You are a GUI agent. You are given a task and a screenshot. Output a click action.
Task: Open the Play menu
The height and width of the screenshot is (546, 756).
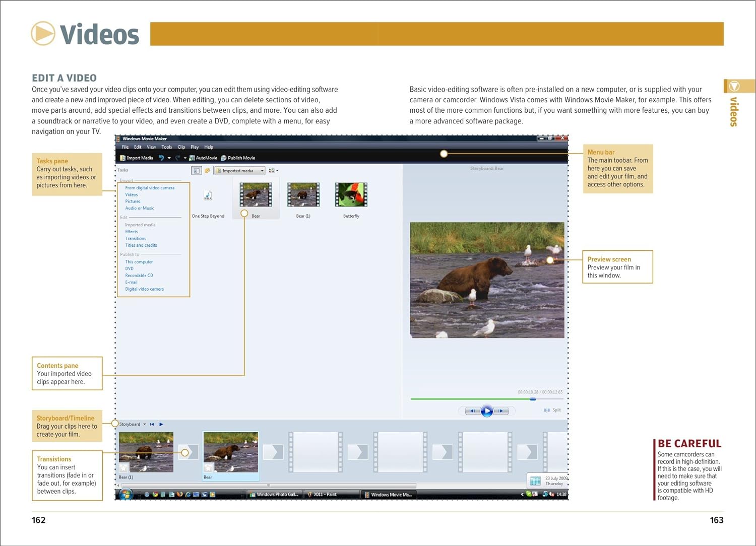pyautogui.click(x=195, y=147)
